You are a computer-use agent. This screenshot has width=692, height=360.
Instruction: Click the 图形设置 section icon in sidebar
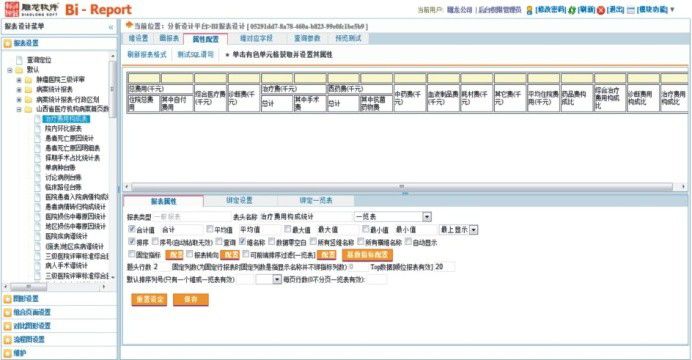(8, 299)
